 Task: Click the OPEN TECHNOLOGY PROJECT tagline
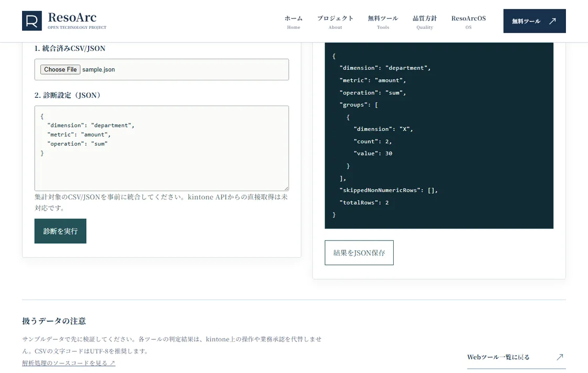coord(77,27)
